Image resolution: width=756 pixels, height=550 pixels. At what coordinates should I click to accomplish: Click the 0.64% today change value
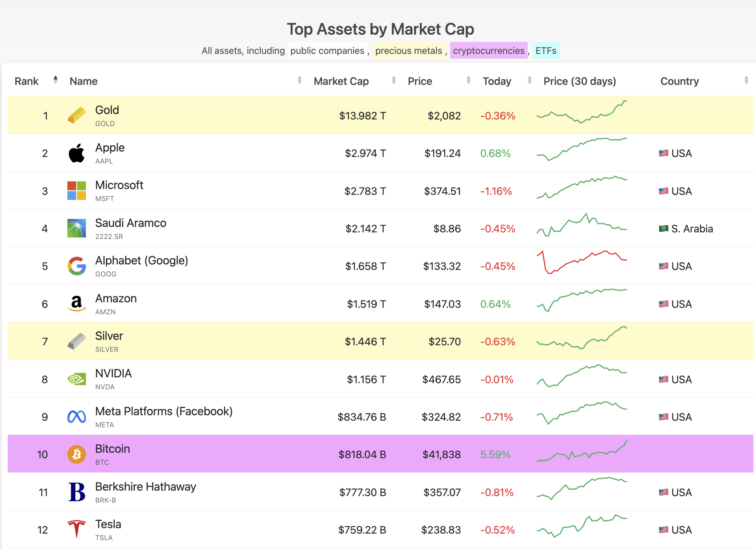[495, 304]
